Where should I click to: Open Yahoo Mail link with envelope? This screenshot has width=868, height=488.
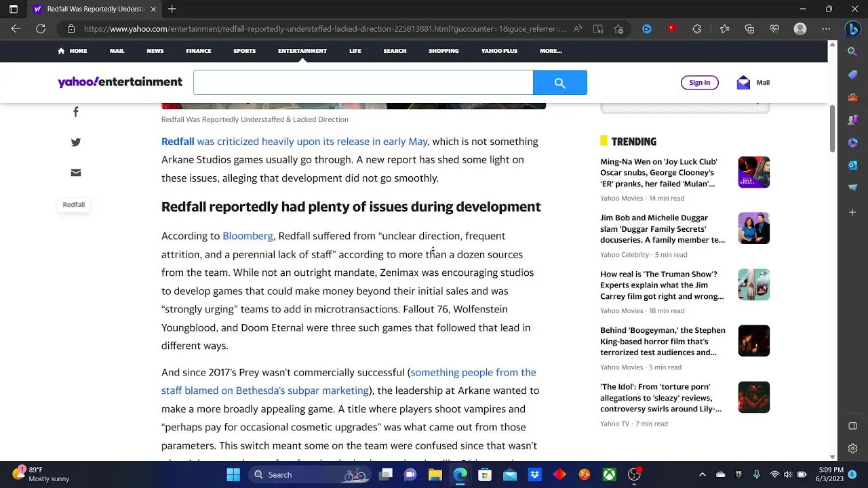click(753, 83)
